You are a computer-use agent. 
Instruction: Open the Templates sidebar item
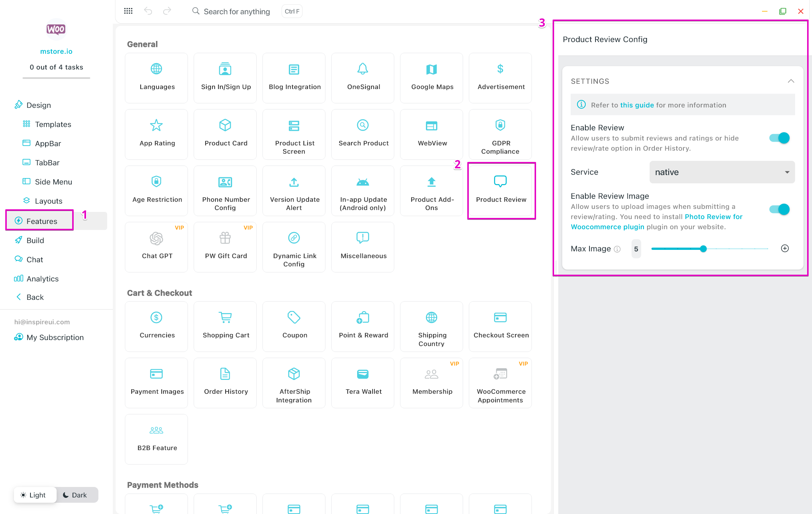(x=53, y=124)
